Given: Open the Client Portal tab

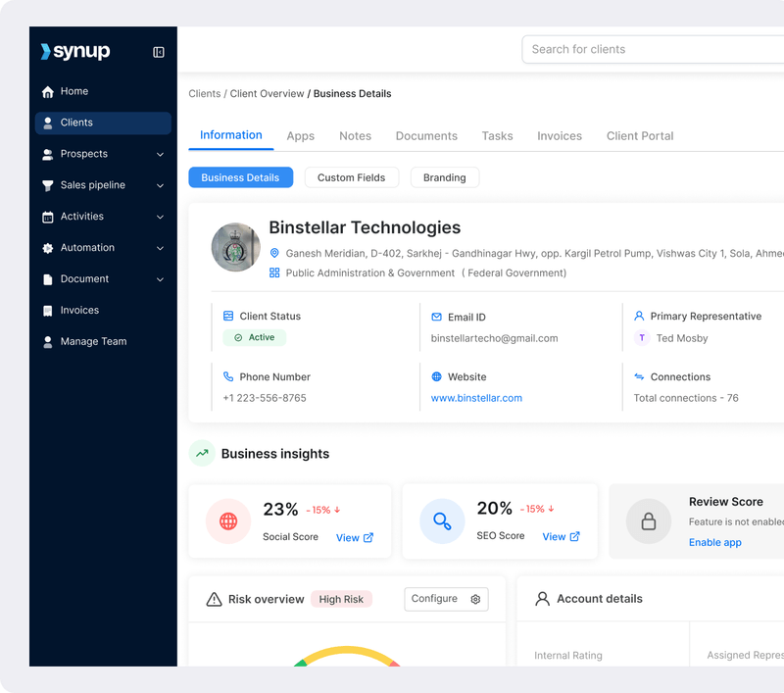Looking at the screenshot, I should tap(640, 136).
